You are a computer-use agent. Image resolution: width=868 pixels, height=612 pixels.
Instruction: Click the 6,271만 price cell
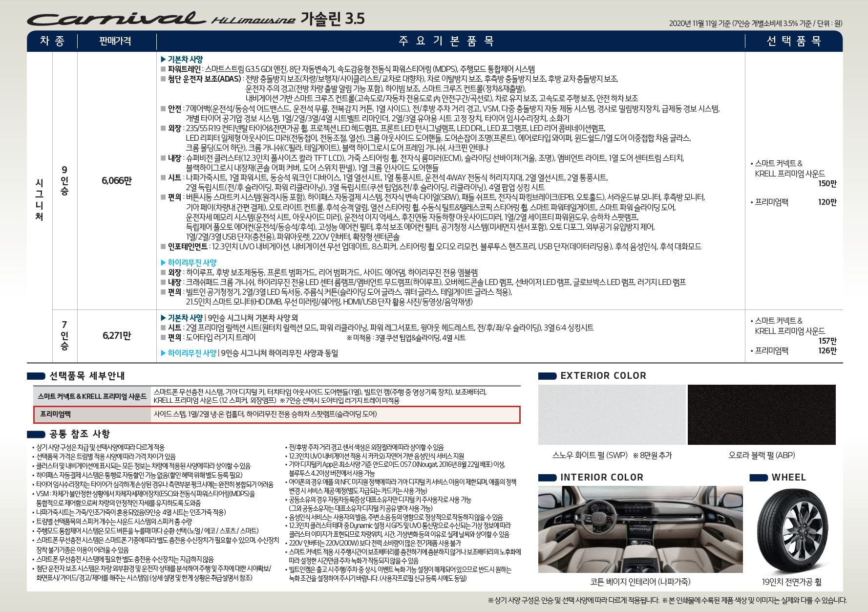tap(117, 335)
